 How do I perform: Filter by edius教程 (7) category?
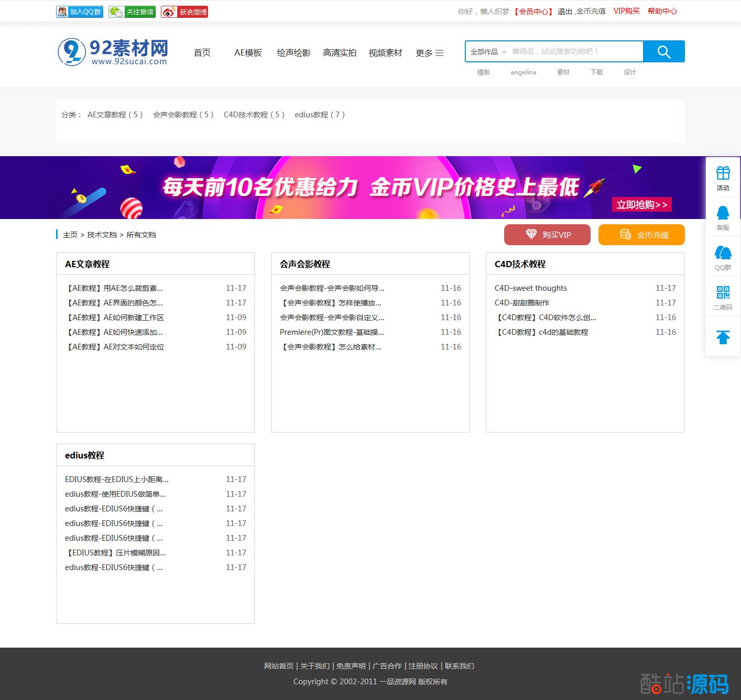pyautogui.click(x=320, y=115)
